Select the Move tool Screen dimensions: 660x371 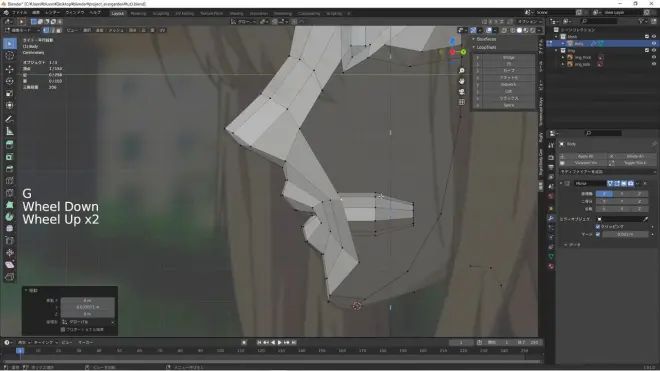(10, 69)
